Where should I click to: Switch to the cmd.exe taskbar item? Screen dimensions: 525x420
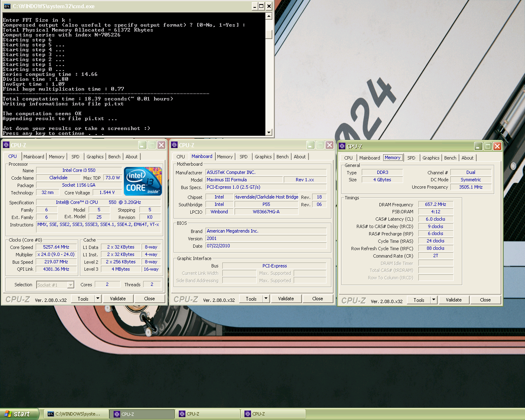(x=76, y=414)
